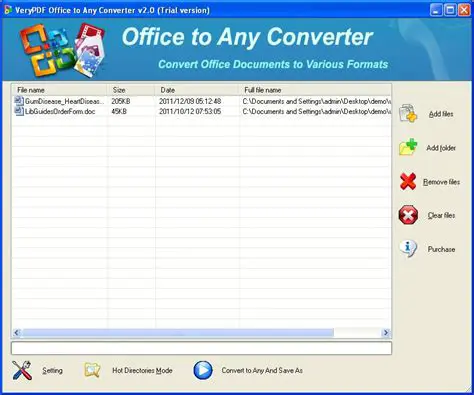The image size is (474, 395).
Task: Click the horizontal scrollbar left arrow
Action: click(17, 332)
